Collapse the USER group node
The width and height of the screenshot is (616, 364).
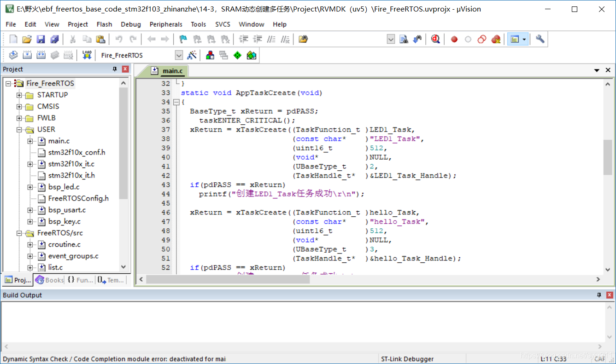(x=19, y=130)
